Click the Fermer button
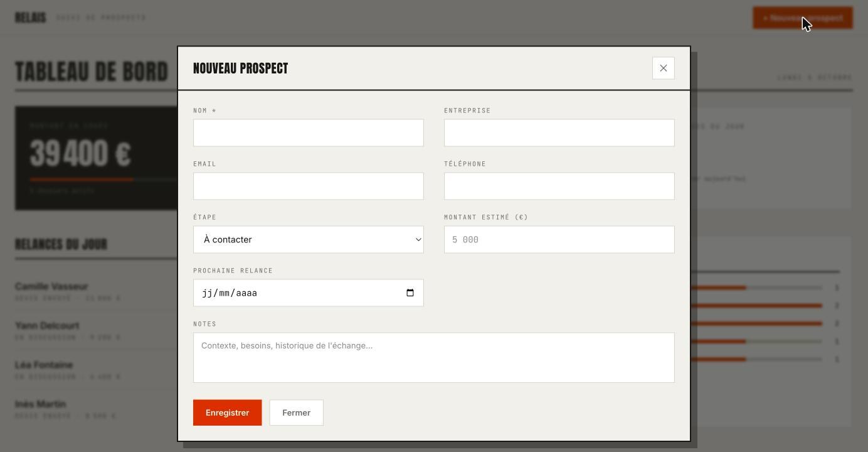Screen dimensions: 868x452 click(x=297, y=413)
